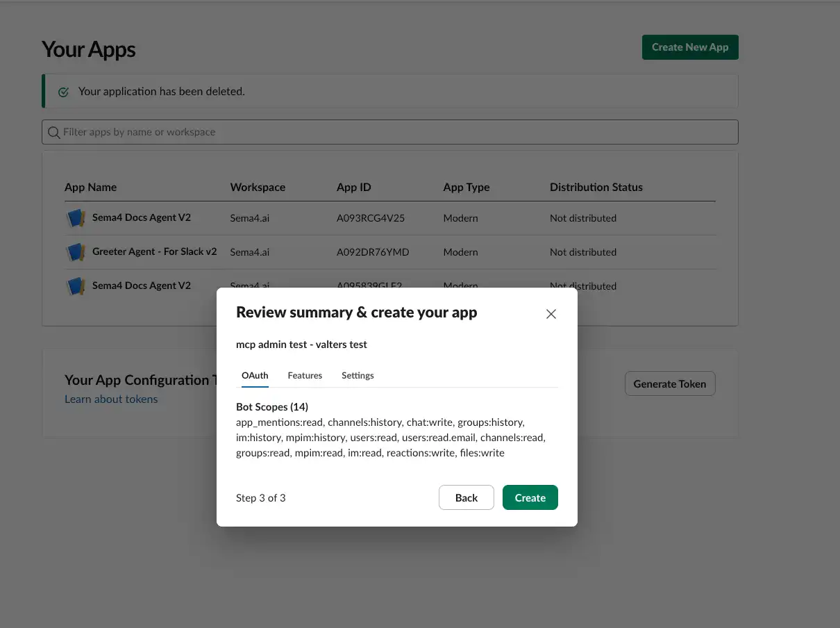Click first Sema4 Docs Agent V2 icon
This screenshot has width=840, height=628.
coord(75,218)
